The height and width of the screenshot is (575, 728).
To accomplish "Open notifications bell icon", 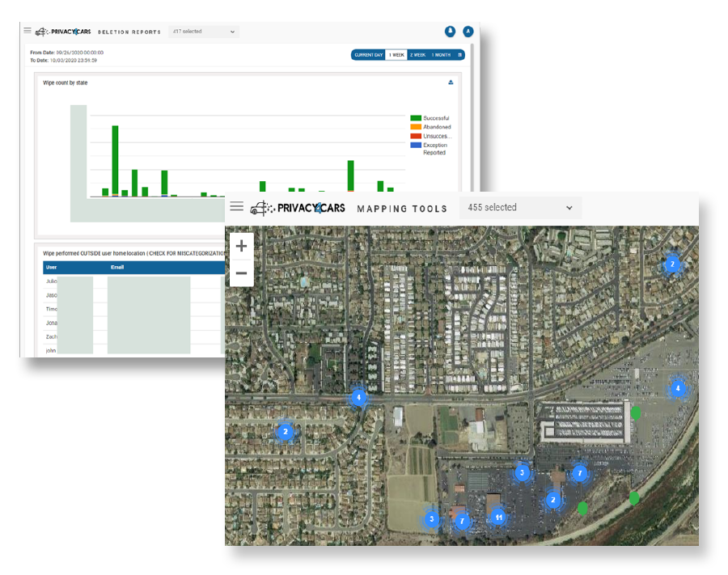I will point(450,31).
